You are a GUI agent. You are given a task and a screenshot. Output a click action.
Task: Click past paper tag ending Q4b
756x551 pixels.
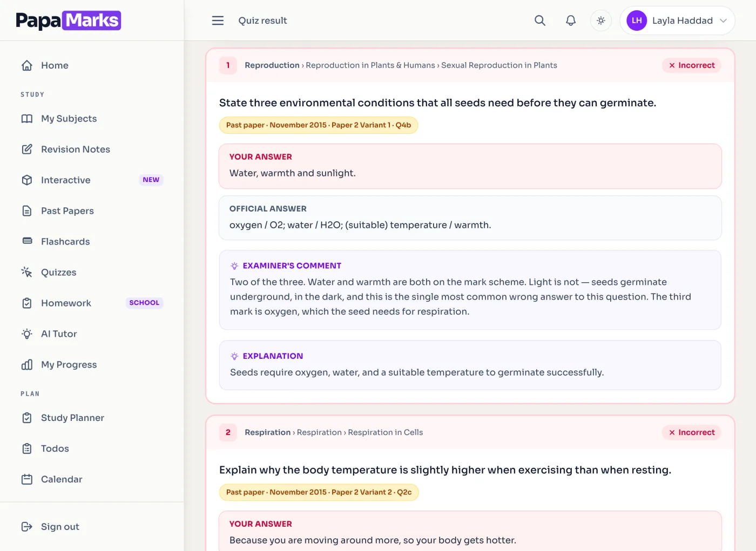(319, 125)
